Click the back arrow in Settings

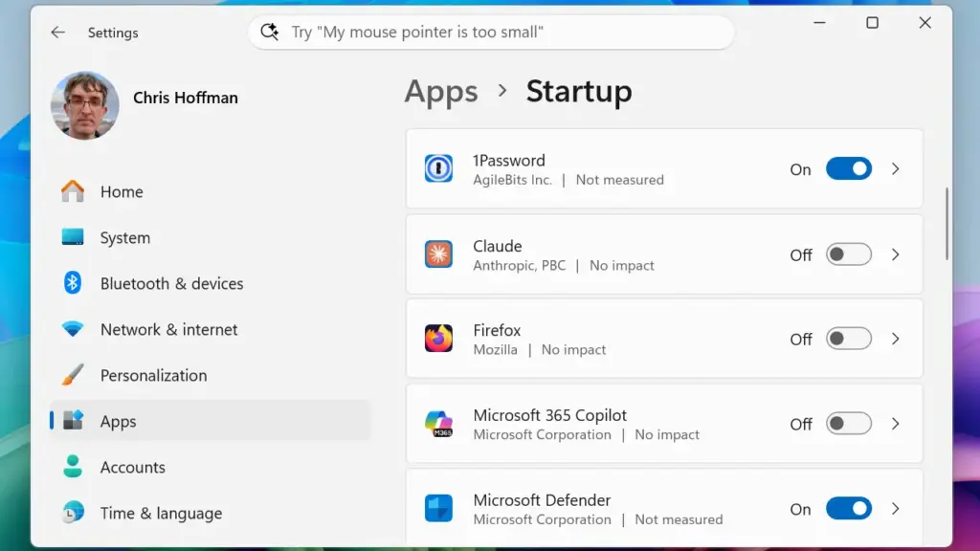pos(58,33)
